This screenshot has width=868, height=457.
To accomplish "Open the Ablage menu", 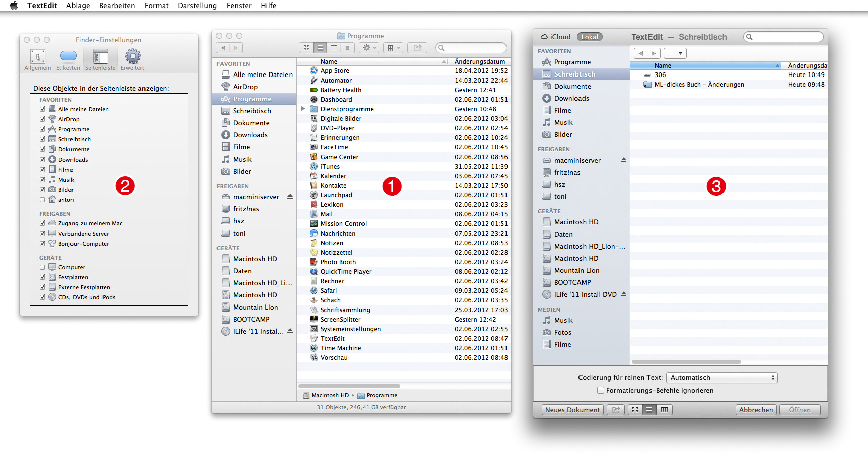I will point(78,6).
